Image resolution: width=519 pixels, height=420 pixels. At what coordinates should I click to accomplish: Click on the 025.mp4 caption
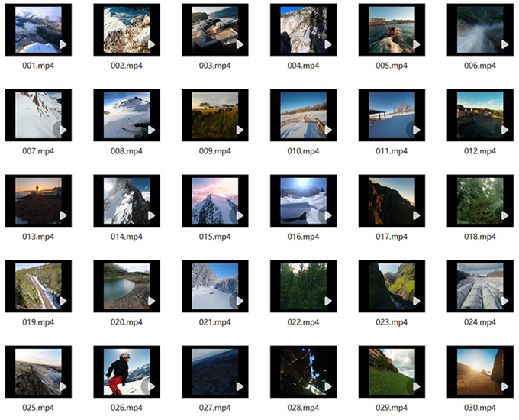38,408
